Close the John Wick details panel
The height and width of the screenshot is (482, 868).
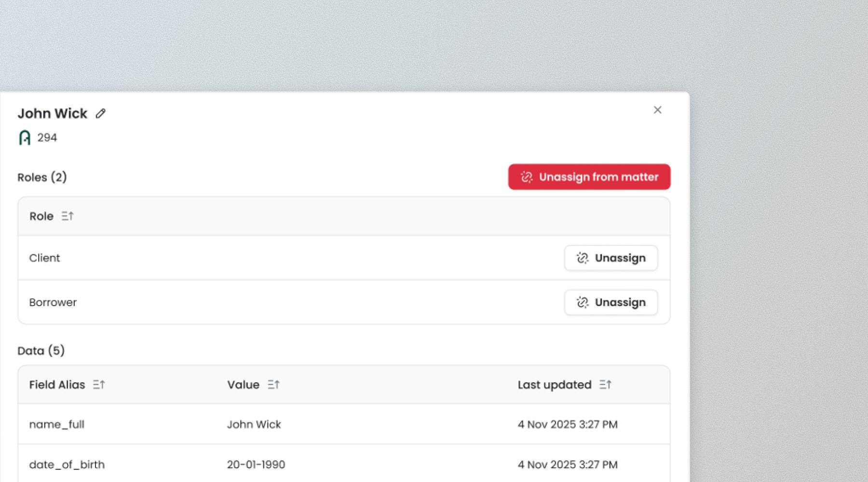click(657, 110)
